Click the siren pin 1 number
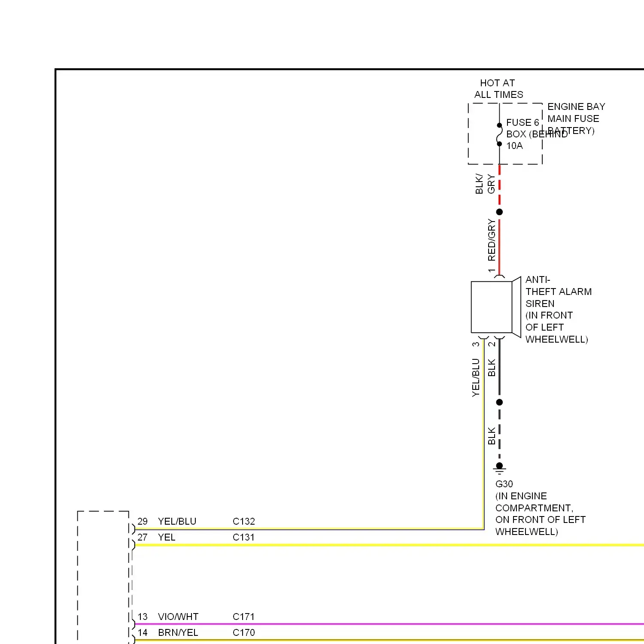This screenshot has width=644, height=644. pos(492,270)
